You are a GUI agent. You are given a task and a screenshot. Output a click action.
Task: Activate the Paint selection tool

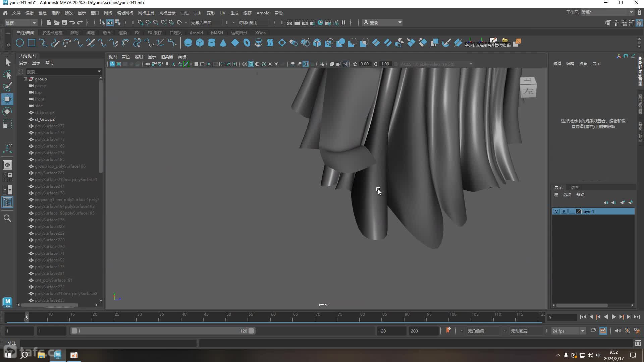7,87
